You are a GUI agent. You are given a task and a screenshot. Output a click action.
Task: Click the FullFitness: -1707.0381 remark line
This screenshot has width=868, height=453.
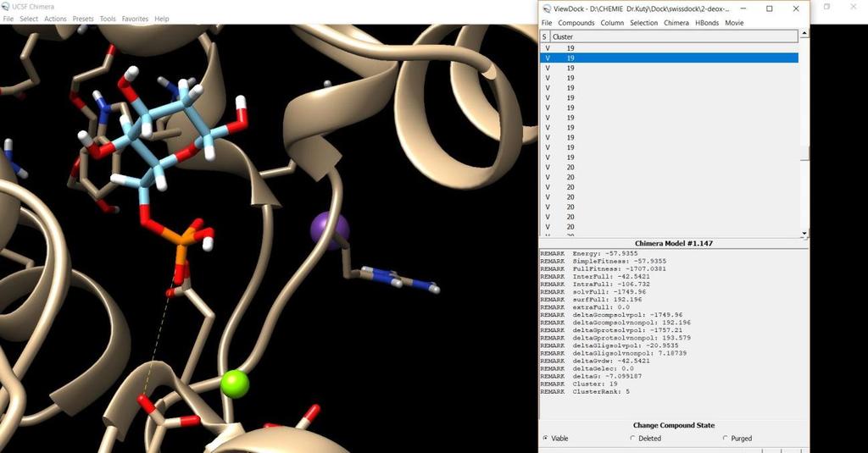pyautogui.click(x=604, y=268)
